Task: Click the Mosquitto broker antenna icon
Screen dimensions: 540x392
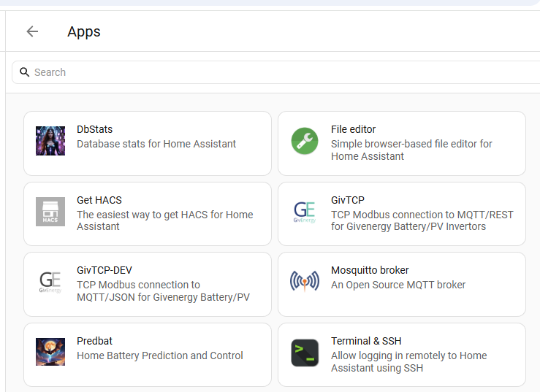Action: (305, 281)
